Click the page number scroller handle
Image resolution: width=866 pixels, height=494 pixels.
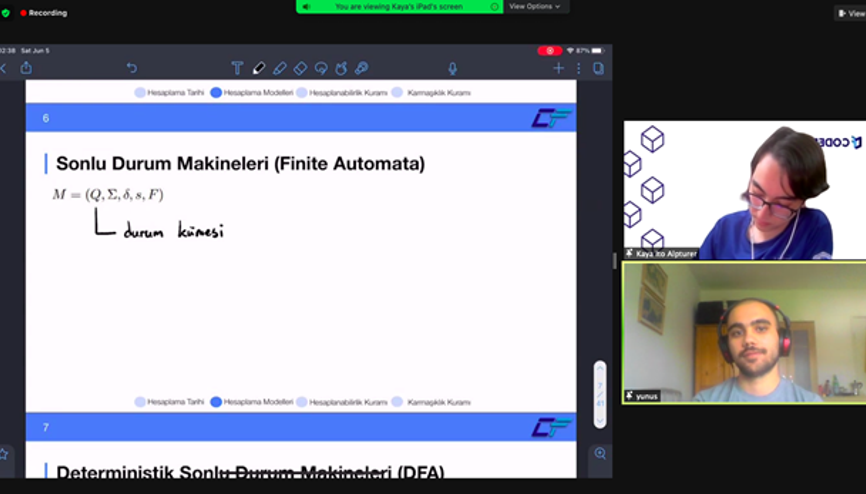pos(600,395)
